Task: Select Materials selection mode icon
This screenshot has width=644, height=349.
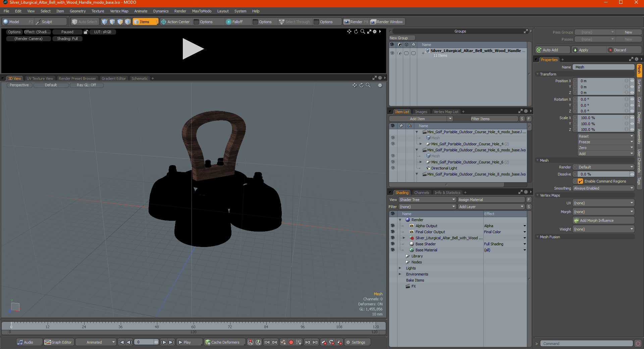Action: pos(128,22)
